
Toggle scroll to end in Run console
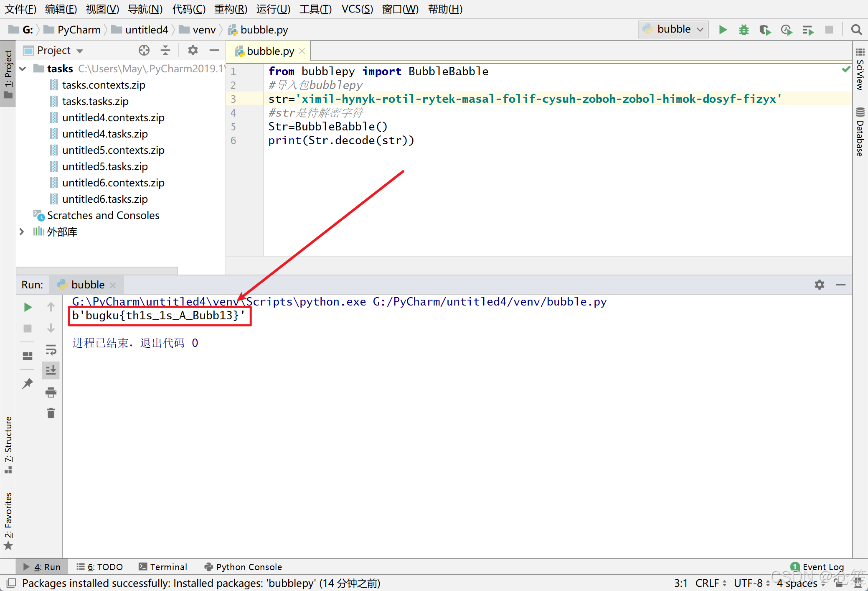tap(51, 370)
